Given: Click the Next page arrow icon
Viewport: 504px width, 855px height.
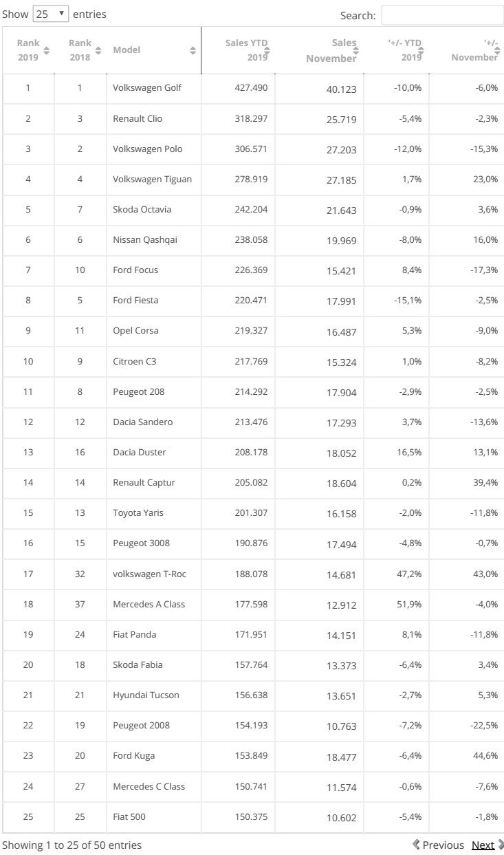Looking at the screenshot, I should [x=500, y=845].
